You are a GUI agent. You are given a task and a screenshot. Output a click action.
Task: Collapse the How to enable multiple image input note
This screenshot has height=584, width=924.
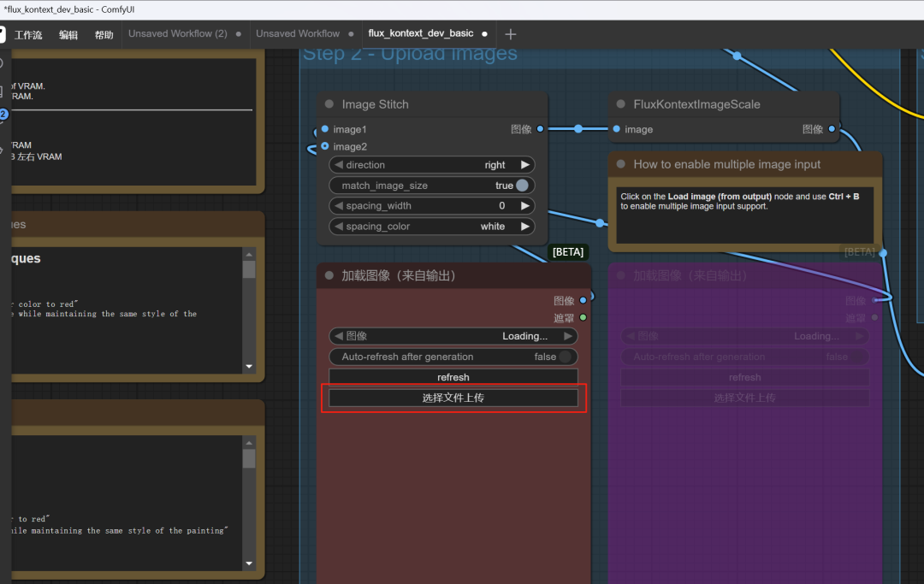tap(620, 164)
